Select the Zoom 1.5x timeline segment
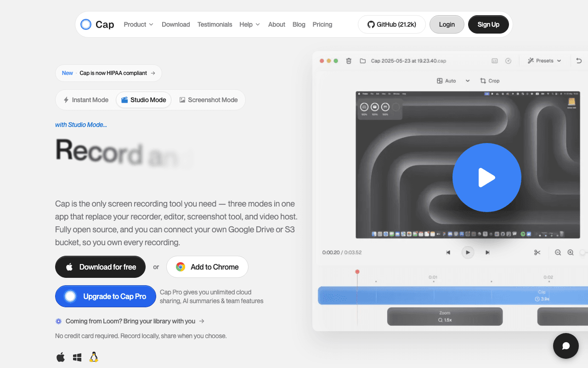 point(445,316)
